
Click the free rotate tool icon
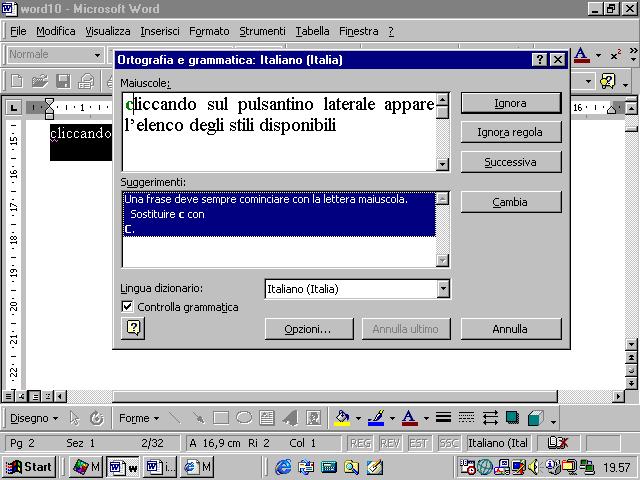(97, 418)
